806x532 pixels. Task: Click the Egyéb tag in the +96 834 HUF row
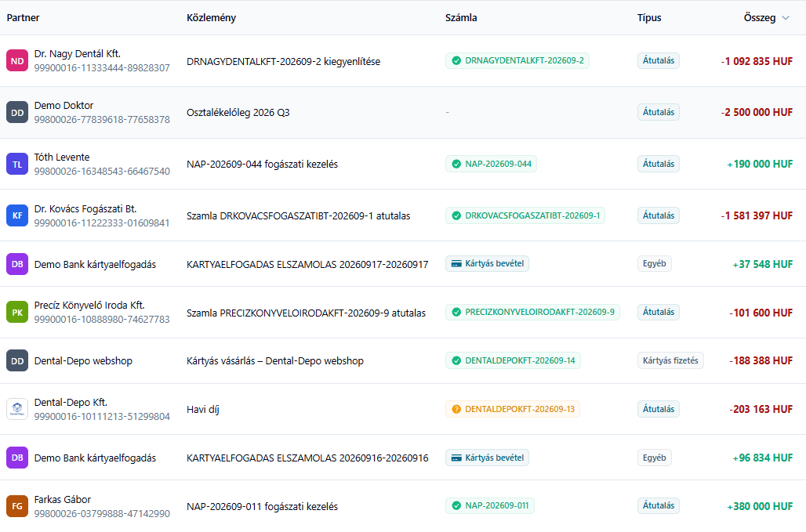pyautogui.click(x=655, y=458)
